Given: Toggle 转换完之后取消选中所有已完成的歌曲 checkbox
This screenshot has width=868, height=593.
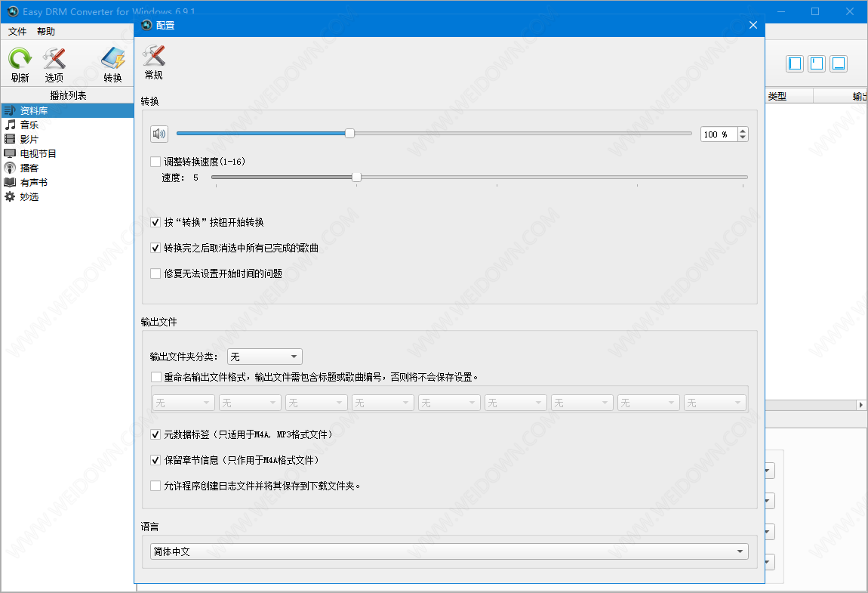Looking at the screenshot, I should point(155,248).
